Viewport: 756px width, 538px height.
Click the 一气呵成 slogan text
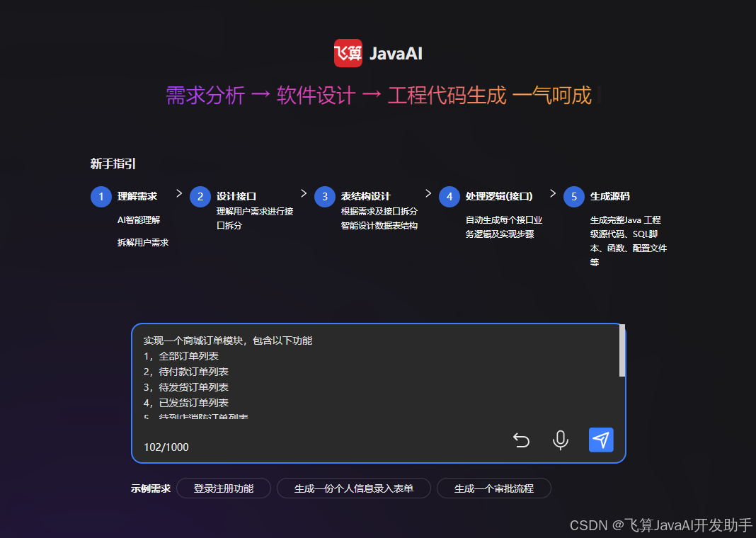point(552,95)
